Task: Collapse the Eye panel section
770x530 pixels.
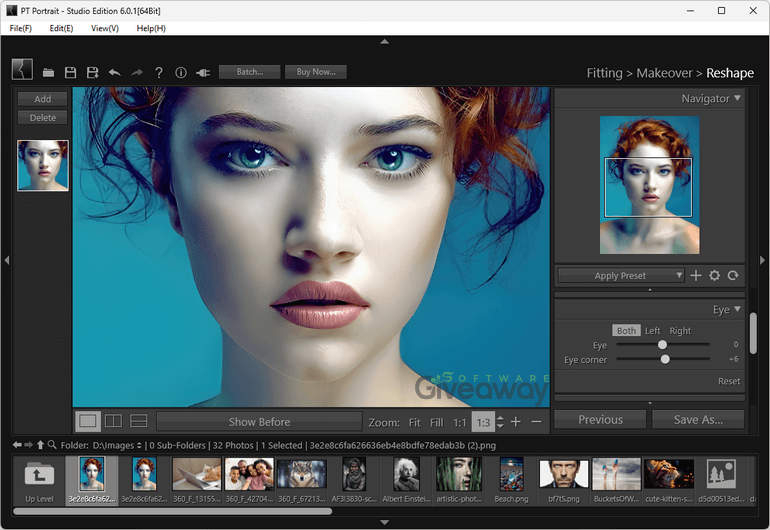Action: [737, 310]
